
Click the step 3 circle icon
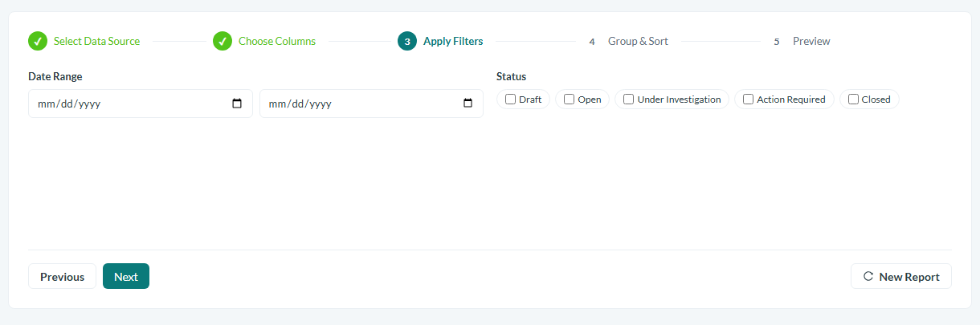coord(407,41)
